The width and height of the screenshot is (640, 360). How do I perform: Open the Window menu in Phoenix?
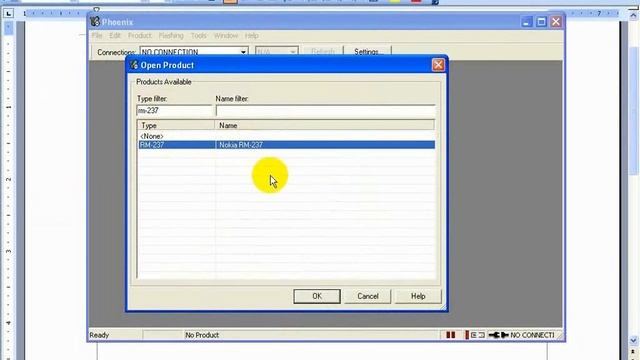pos(226,36)
